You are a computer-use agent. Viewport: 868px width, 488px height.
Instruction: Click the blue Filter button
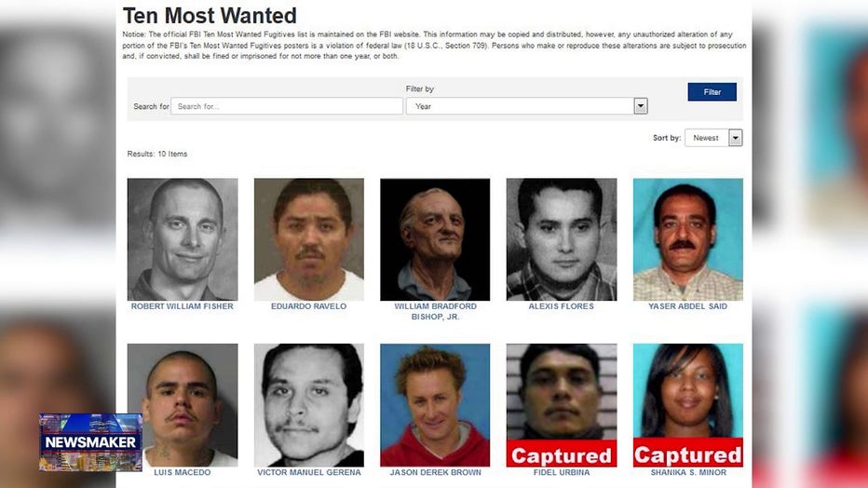coord(712,92)
